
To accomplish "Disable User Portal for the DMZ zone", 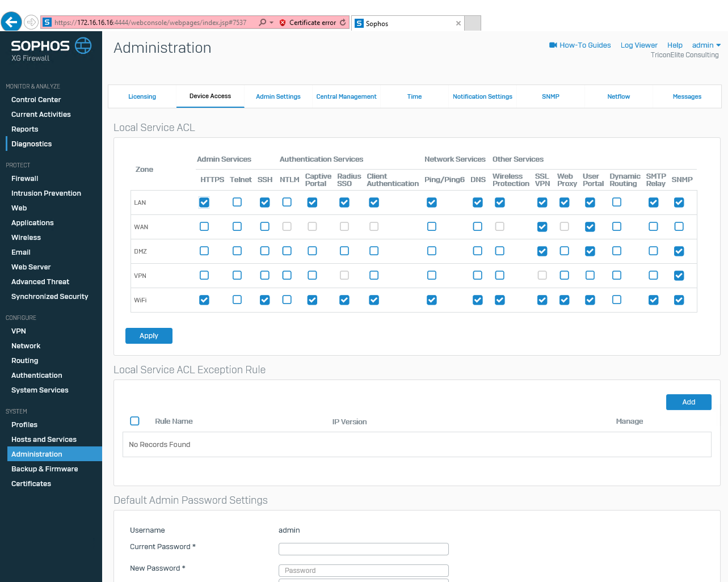I will click(x=590, y=251).
